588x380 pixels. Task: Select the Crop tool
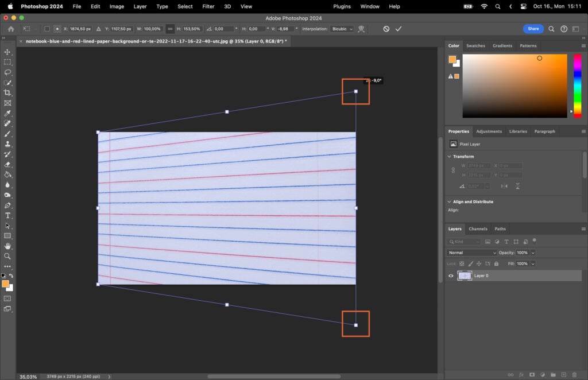pyautogui.click(x=8, y=93)
